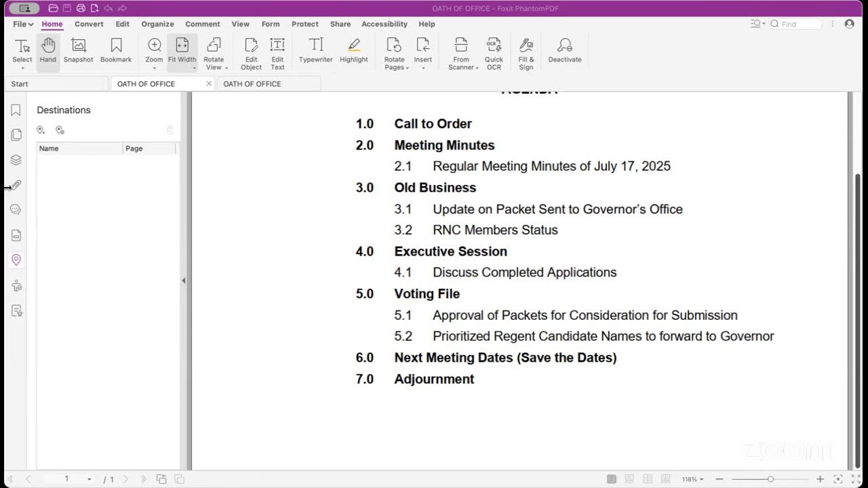Open the Insert pages tool
The image size is (868, 488).
[423, 53]
